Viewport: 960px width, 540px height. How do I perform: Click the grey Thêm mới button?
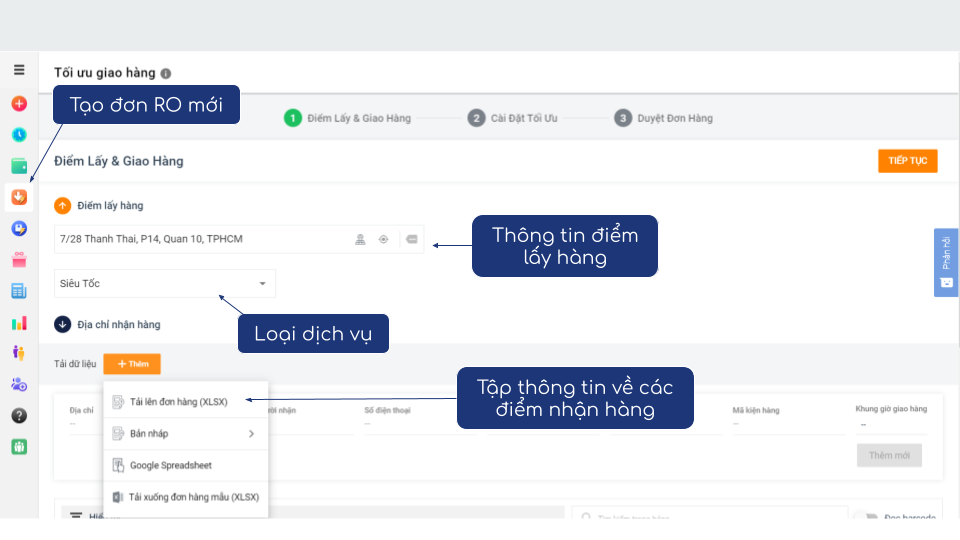(x=889, y=456)
